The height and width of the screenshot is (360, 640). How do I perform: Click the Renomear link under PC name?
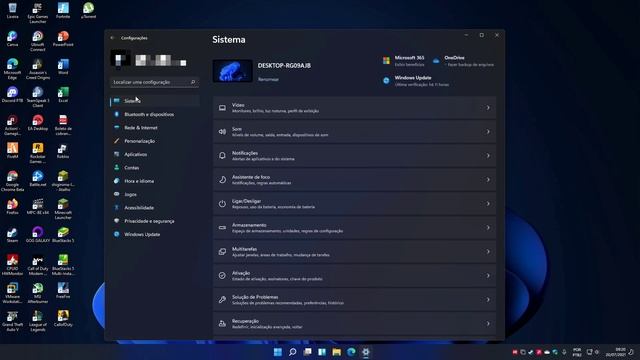268,80
